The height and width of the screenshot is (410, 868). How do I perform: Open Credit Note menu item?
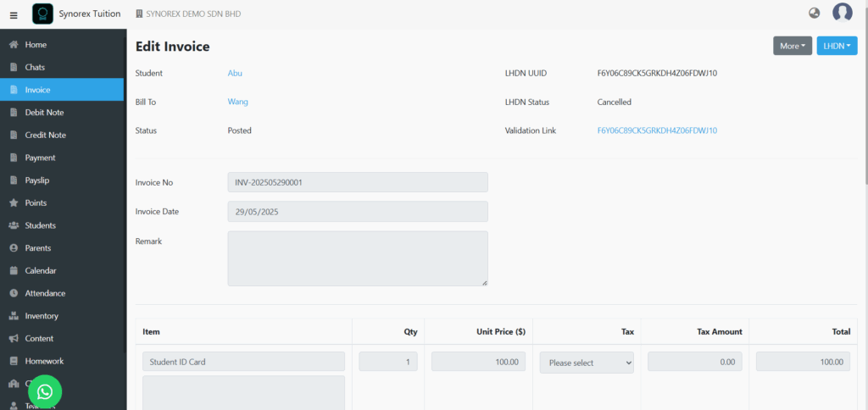pos(62,135)
